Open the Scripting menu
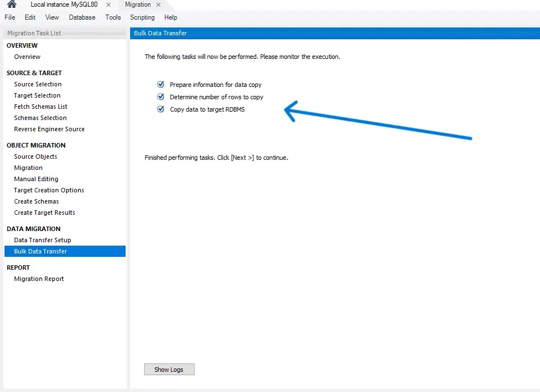 click(x=142, y=17)
